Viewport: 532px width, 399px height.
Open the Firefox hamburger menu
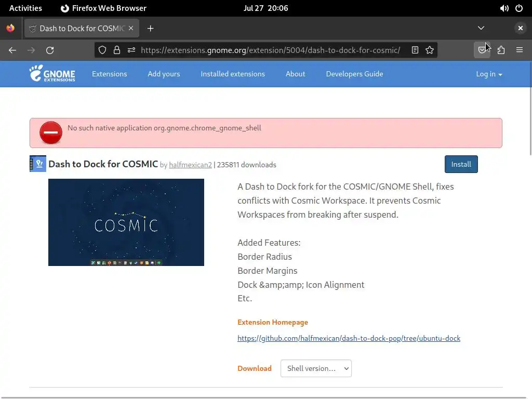(520, 50)
